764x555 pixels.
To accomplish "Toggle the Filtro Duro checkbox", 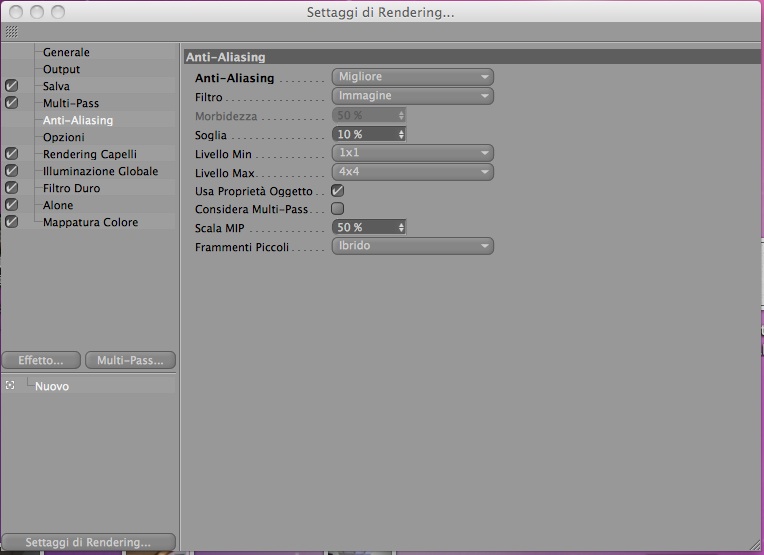I will click(11, 188).
